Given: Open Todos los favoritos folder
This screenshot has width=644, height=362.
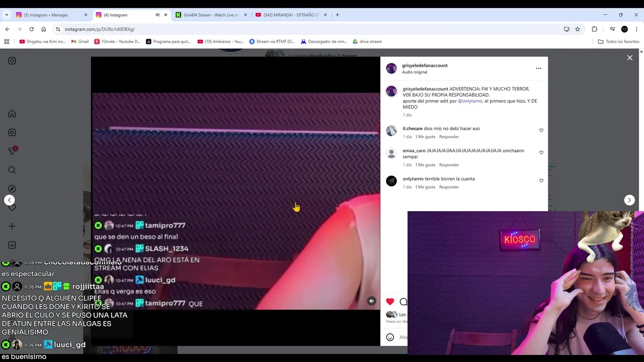Looking at the screenshot, I should [x=618, y=42].
